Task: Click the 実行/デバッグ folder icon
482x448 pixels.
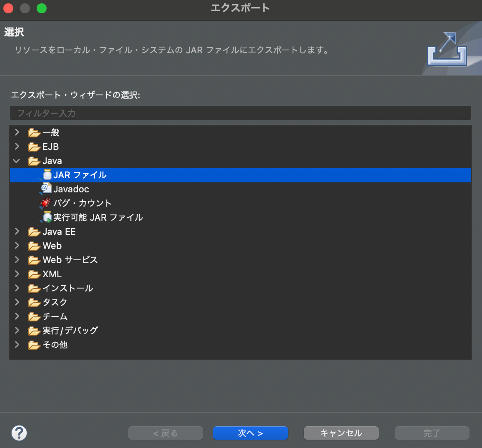Action: tap(34, 331)
